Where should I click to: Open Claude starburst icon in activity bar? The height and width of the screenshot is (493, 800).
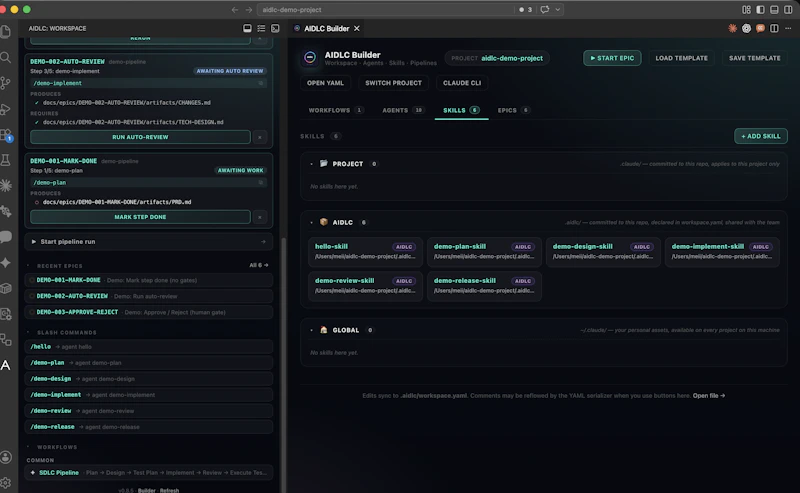pos(6,185)
